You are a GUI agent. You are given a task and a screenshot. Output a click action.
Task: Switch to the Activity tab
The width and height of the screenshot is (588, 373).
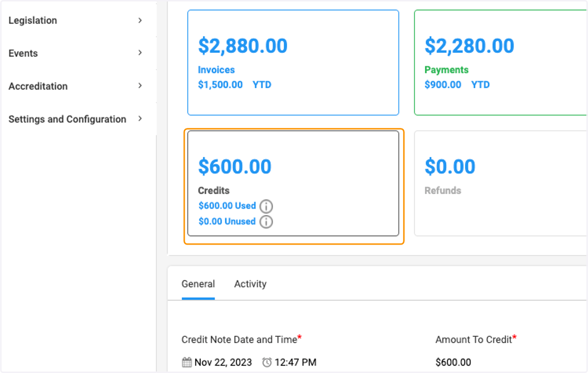coord(250,284)
